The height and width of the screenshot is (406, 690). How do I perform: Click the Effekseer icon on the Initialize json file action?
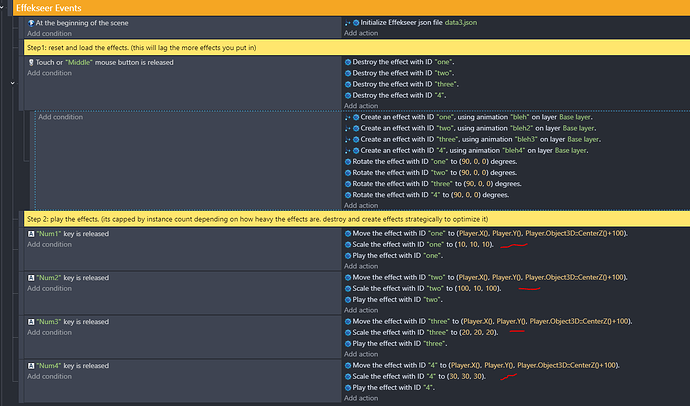pos(356,23)
